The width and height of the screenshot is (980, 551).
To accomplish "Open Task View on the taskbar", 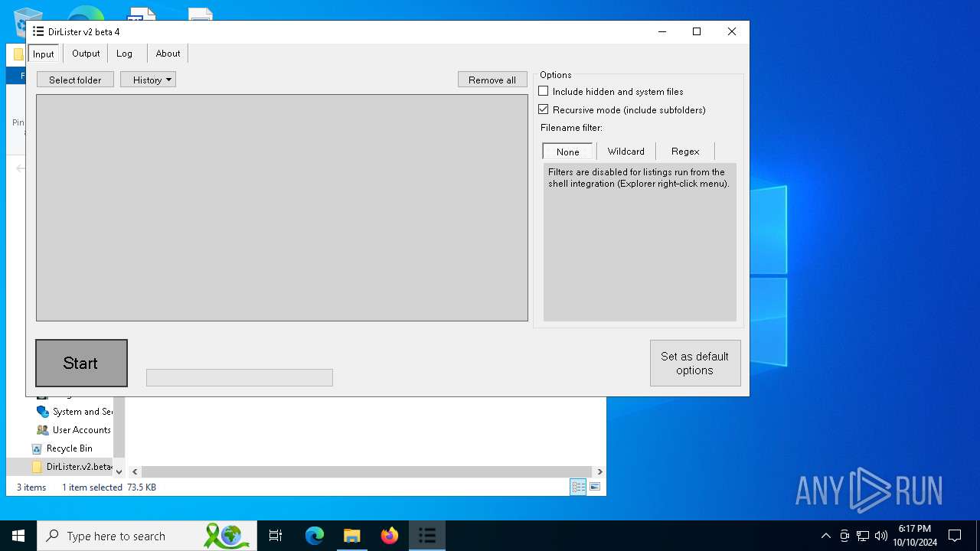I will pos(276,536).
